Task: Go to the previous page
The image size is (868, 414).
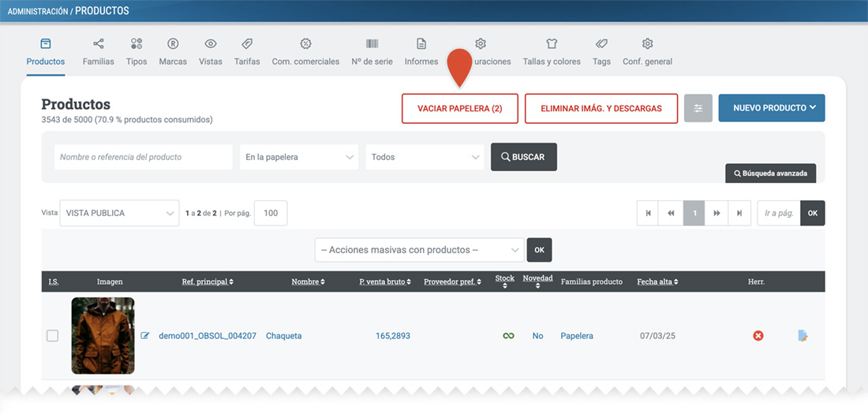Action: coord(671,213)
